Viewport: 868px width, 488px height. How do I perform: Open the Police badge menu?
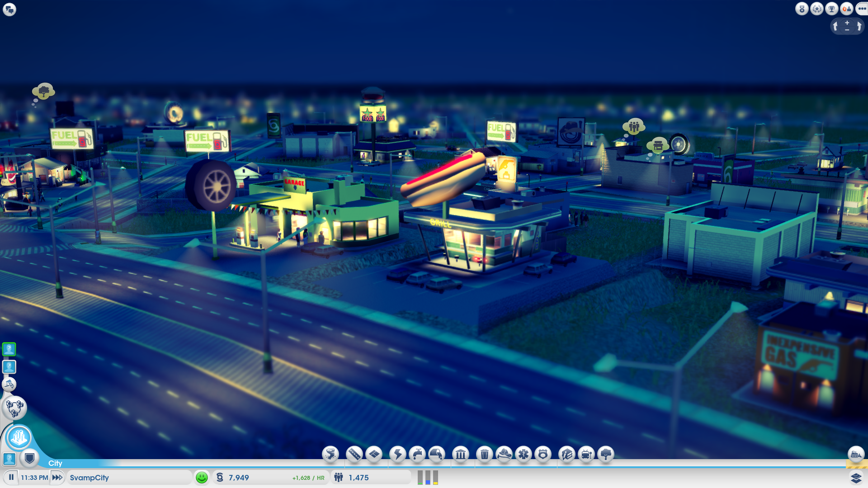tap(543, 454)
